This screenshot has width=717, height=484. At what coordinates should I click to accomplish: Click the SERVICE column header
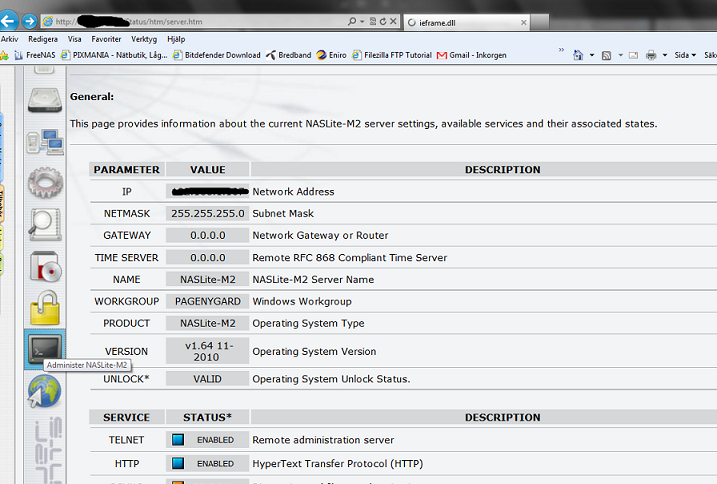[127, 418]
